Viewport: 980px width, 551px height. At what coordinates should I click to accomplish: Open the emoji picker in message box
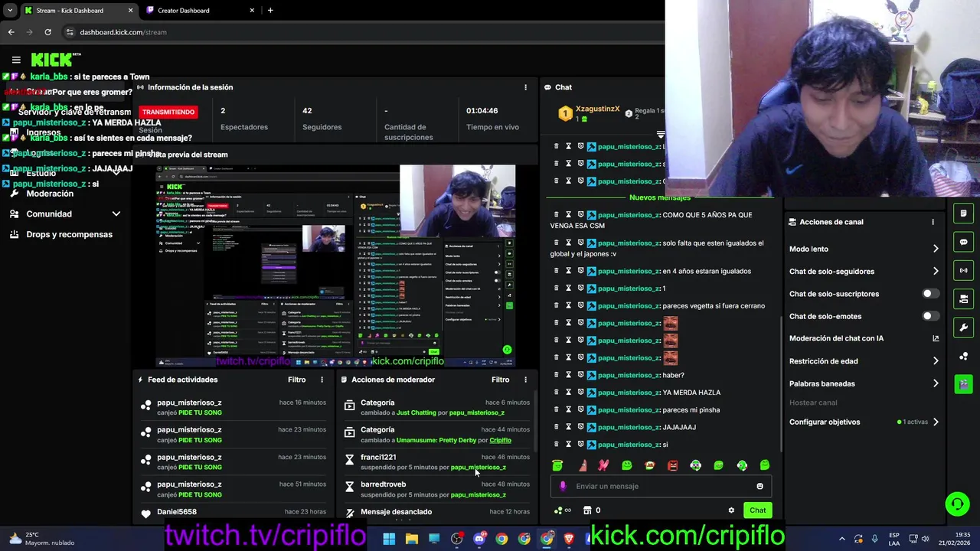pyautogui.click(x=759, y=486)
